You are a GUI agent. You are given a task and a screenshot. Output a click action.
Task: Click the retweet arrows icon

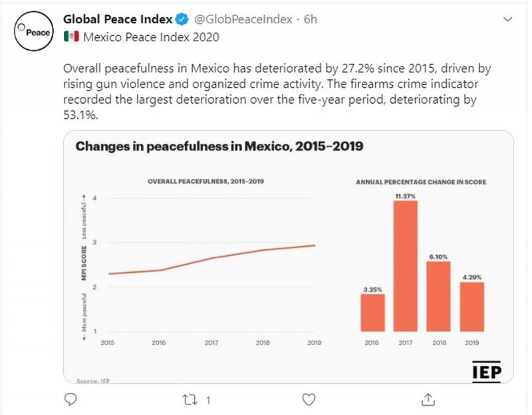click(189, 399)
